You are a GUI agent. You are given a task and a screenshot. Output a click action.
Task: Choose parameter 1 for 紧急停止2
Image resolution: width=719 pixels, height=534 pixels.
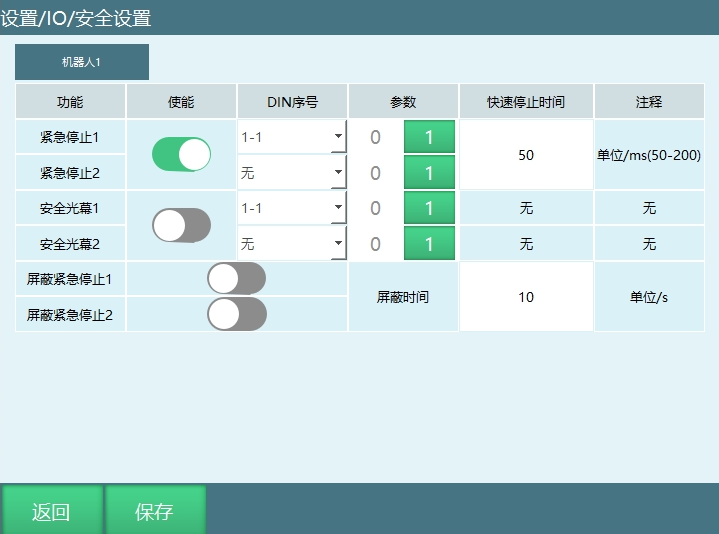pyautogui.click(x=429, y=173)
